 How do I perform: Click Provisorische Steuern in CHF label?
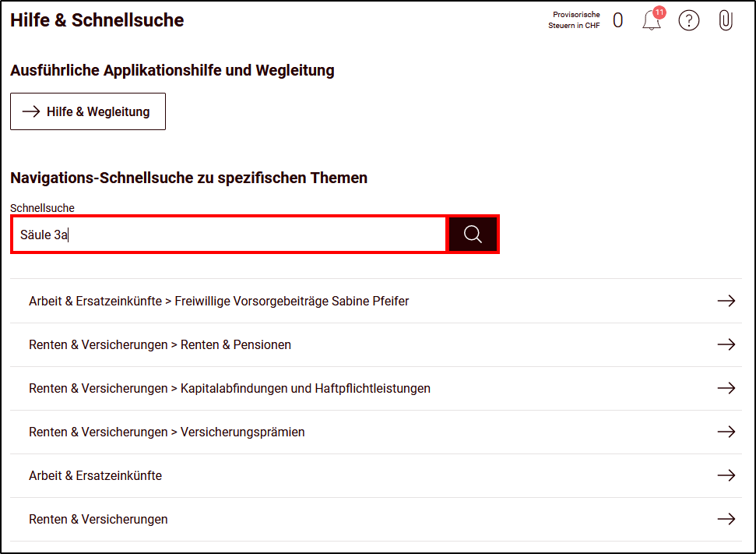[x=574, y=19]
